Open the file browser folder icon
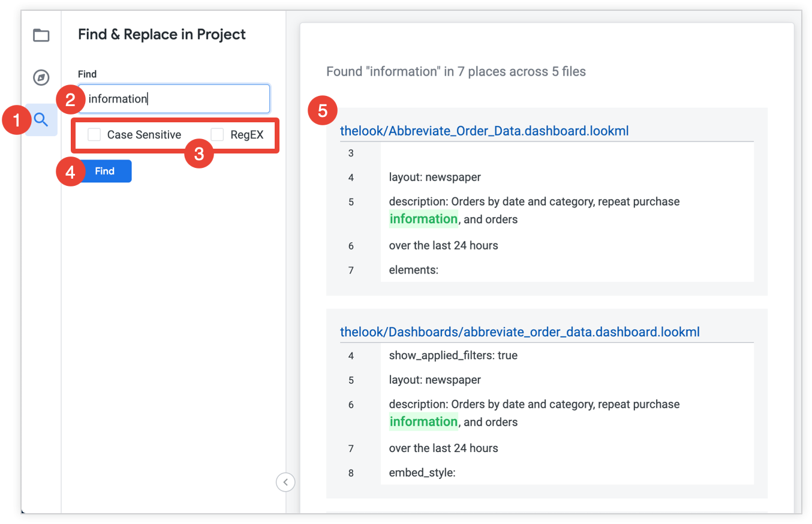 [x=41, y=35]
